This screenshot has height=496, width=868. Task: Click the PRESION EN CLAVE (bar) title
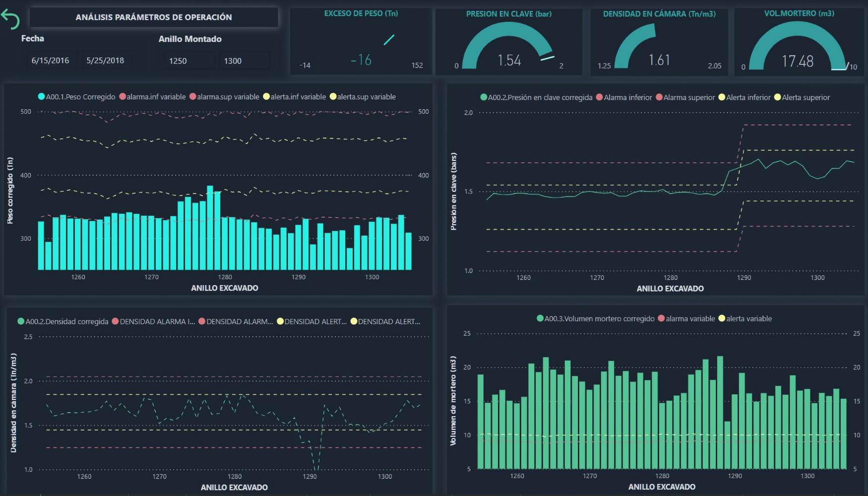[509, 14]
